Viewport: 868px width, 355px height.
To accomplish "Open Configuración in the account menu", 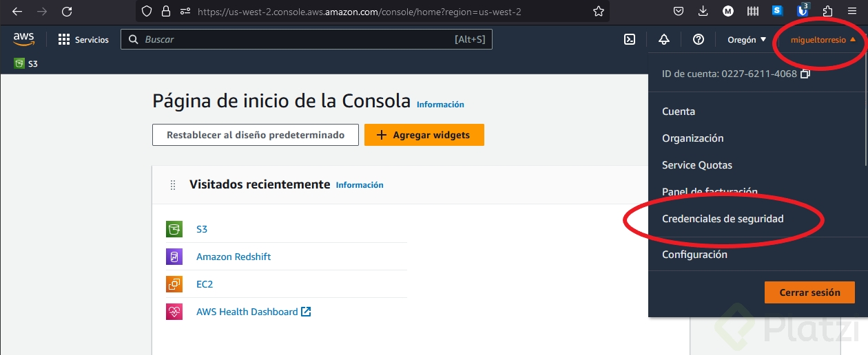I will [x=694, y=255].
